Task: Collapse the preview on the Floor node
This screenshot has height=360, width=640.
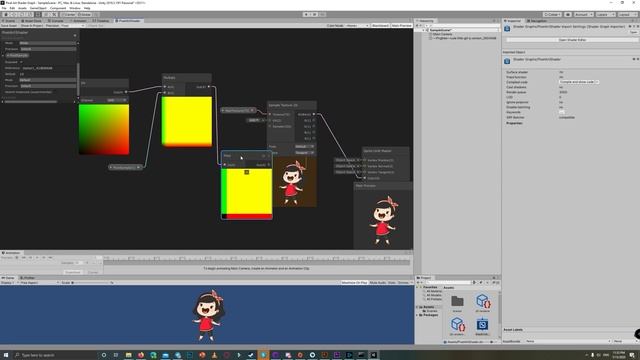Action: tap(247, 172)
